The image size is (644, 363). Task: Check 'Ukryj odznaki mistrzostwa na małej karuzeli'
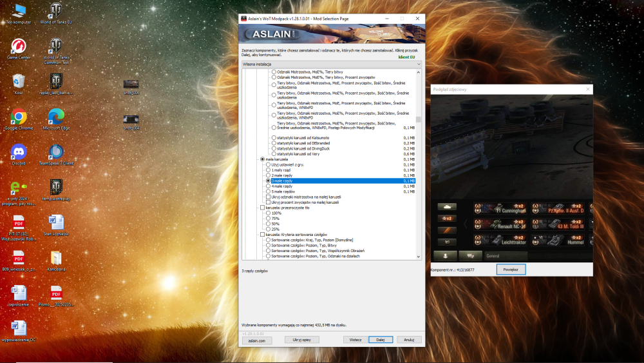coord(268,197)
